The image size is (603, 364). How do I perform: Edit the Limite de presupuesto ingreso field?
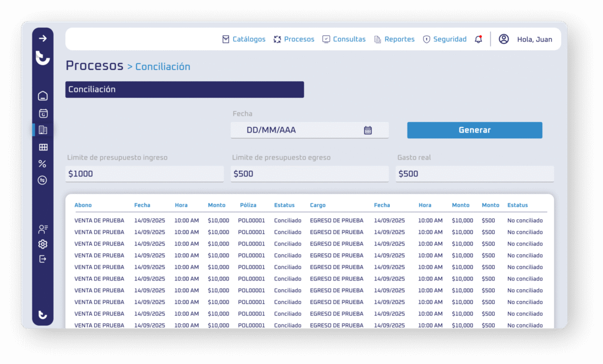(144, 174)
